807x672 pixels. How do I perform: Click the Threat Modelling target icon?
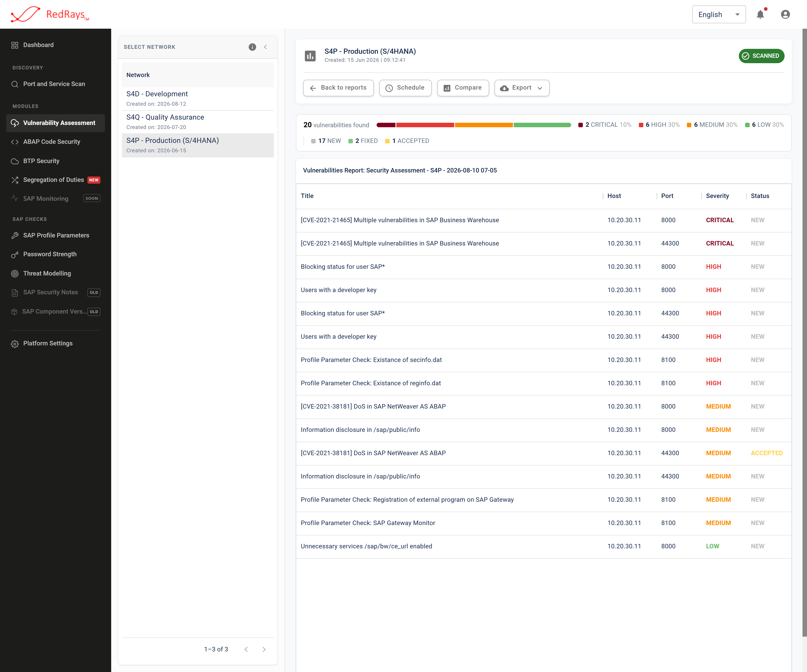click(x=15, y=274)
